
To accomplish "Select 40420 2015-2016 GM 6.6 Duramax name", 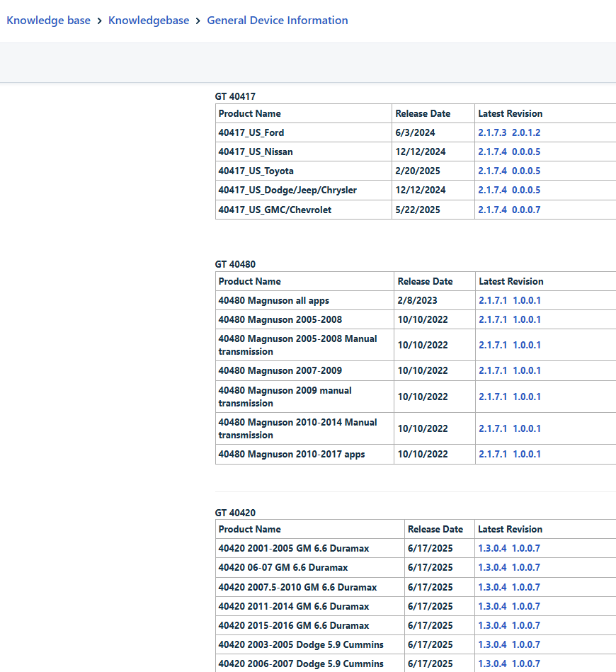I will [x=294, y=625].
